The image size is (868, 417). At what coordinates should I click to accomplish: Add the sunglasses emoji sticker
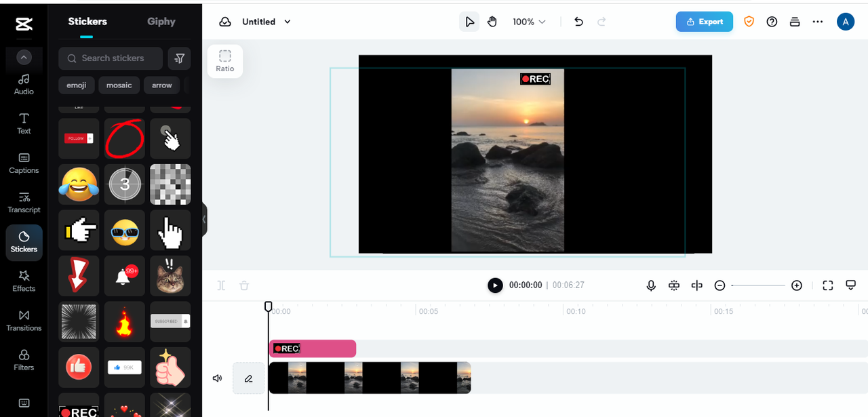[124, 230]
